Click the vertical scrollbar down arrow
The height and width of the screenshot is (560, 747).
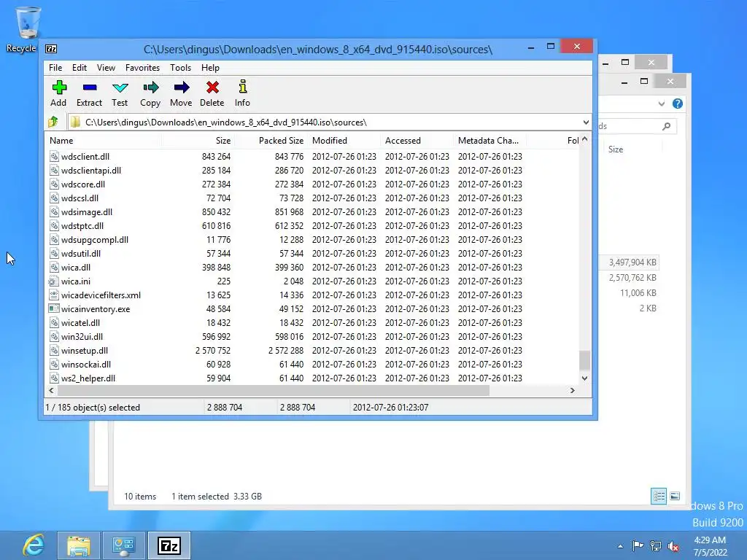[584, 378]
